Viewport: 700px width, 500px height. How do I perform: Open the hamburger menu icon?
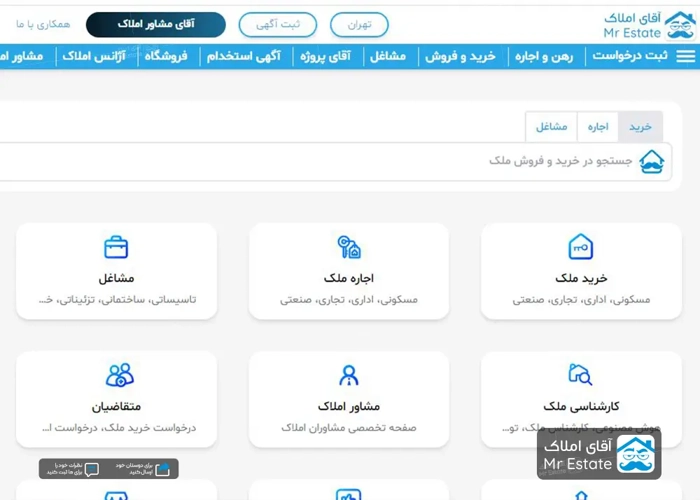point(684,57)
